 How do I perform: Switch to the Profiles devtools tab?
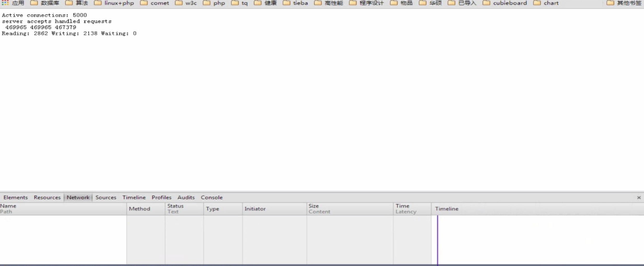tap(161, 197)
